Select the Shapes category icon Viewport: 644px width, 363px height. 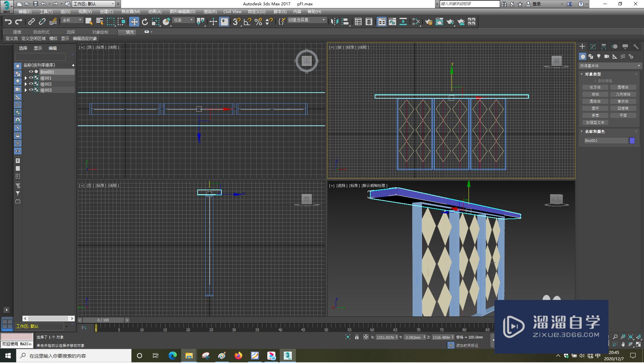[x=591, y=56]
